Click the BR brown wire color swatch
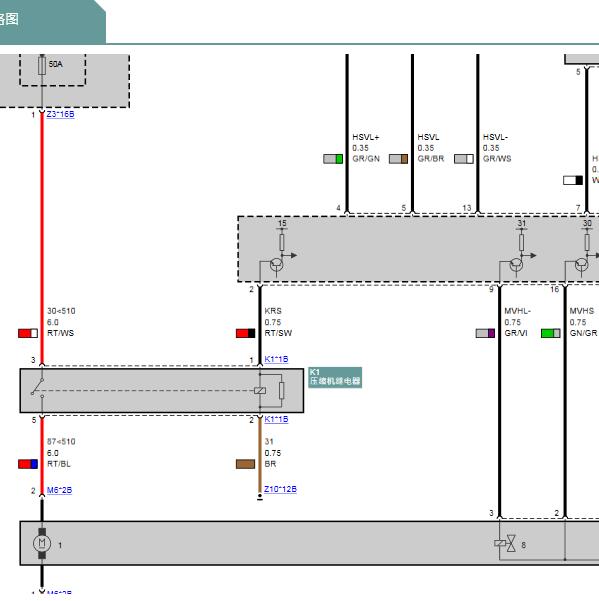Image resolution: width=599 pixels, height=601 pixels. 246,464
